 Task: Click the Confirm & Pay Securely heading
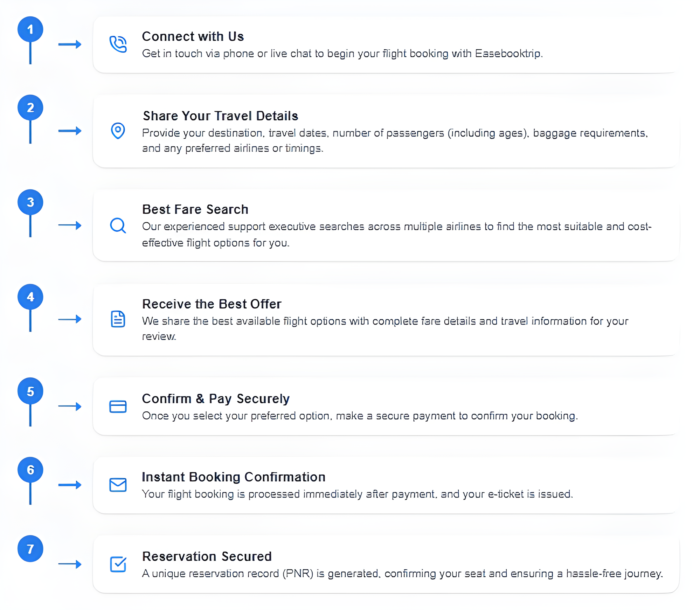pos(216,398)
